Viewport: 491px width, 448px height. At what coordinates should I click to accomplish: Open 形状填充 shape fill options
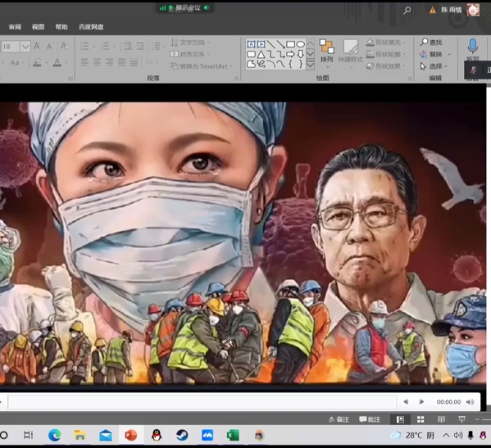click(x=386, y=43)
